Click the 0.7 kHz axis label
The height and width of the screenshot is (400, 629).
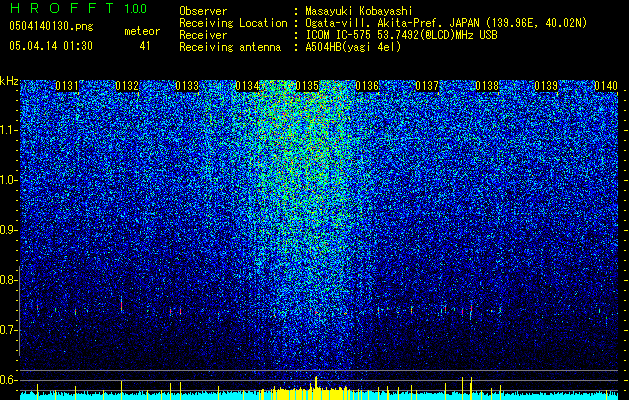(x=9, y=330)
